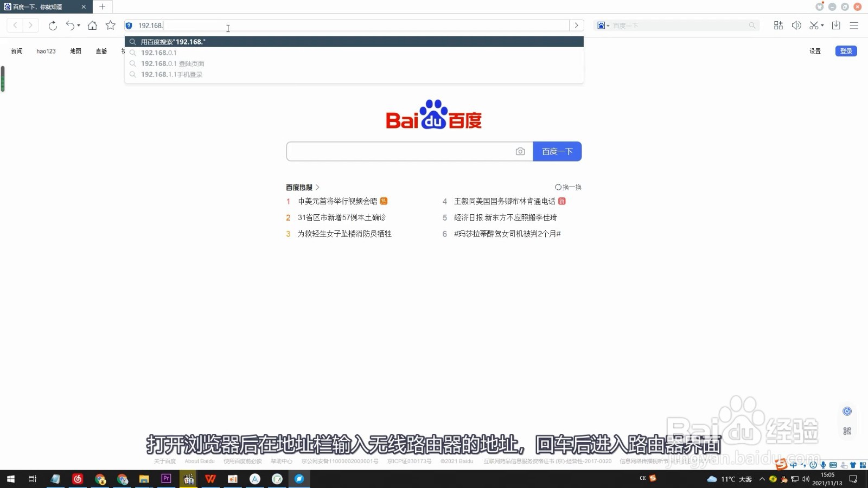The image size is (868, 488).
Task: Open the downloads icon
Action: pos(836,25)
